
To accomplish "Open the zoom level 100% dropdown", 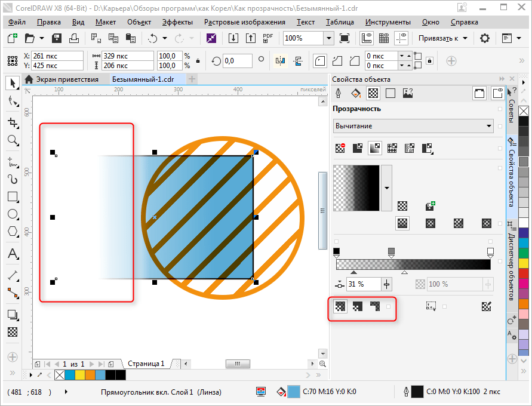I will pos(328,38).
